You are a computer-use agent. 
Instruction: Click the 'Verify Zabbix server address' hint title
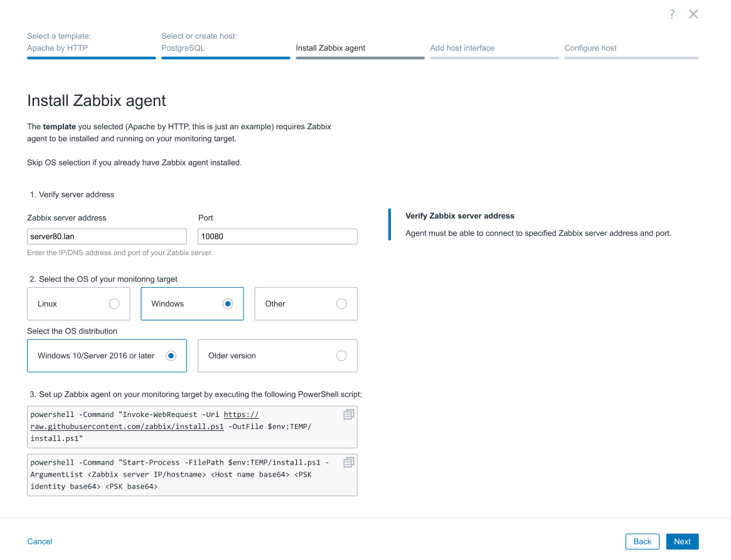click(x=460, y=216)
